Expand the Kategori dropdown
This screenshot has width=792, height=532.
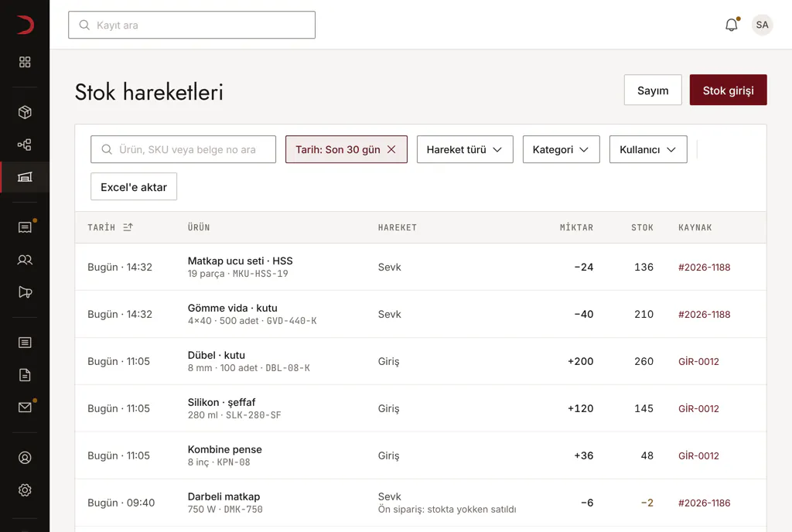562,149
